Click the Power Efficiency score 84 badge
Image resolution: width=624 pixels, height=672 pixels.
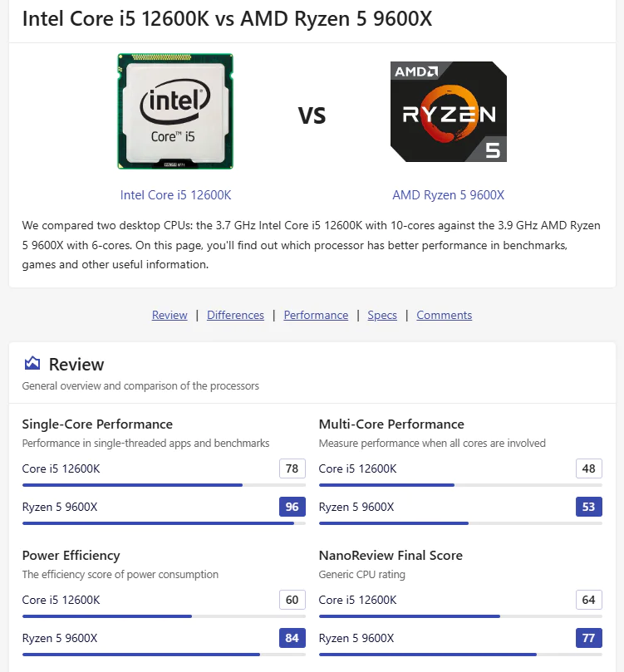(x=292, y=638)
